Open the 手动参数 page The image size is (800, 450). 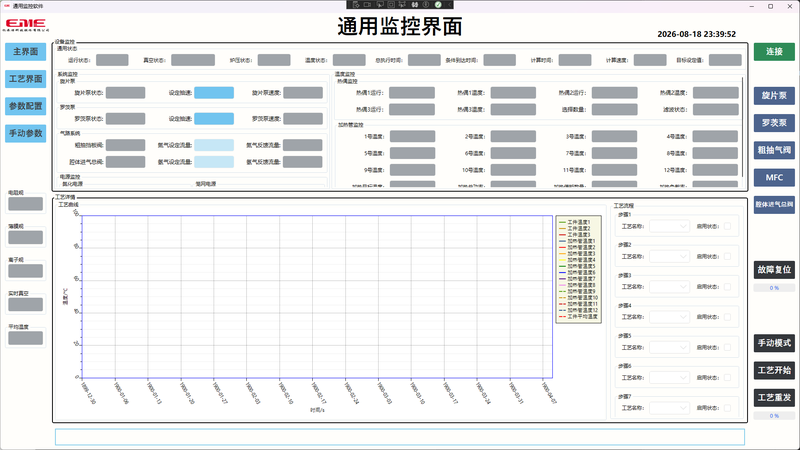pos(26,134)
